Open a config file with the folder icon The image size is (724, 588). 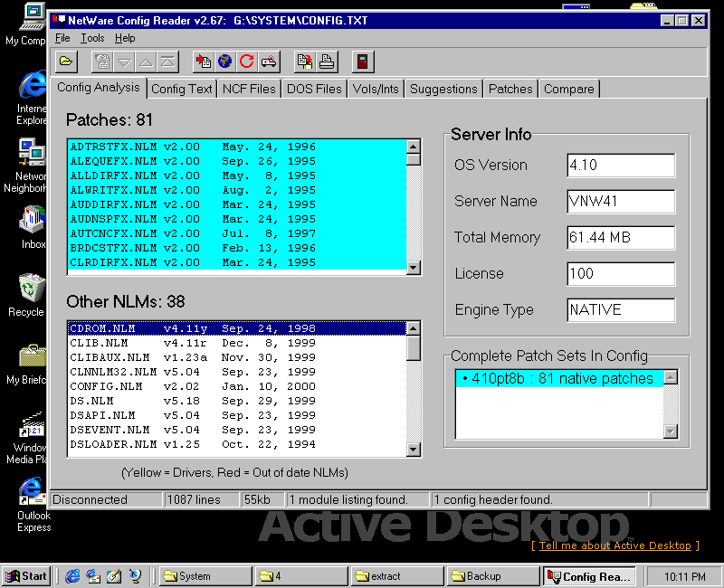(66, 62)
